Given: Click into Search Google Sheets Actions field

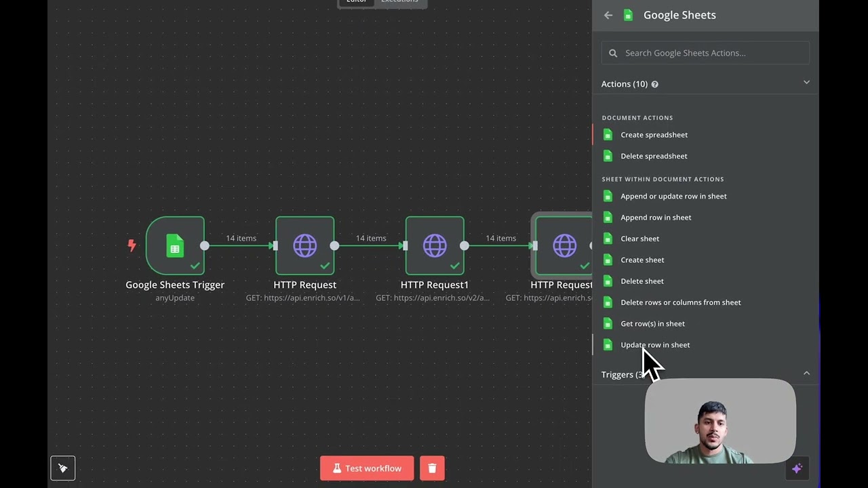Looking at the screenshot, I should (x=705, y=53).
